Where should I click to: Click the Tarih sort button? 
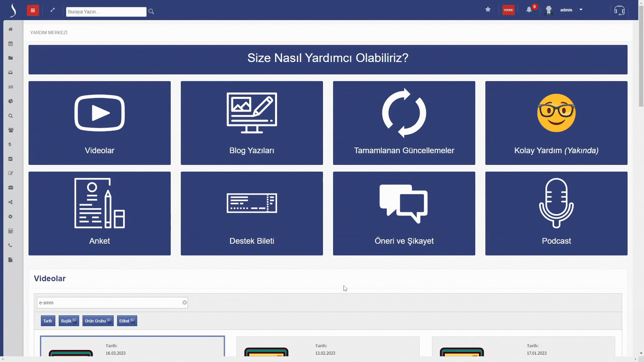click(x=48, y=321)
